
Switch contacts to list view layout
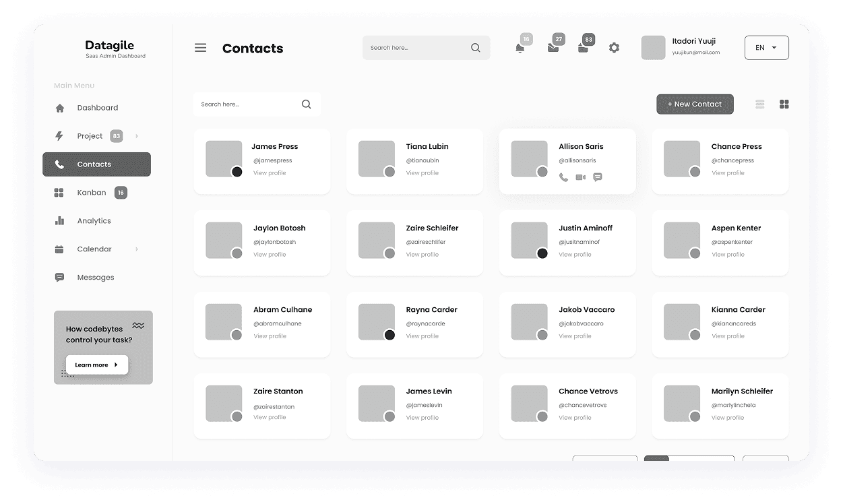click(x=760, y=104)
